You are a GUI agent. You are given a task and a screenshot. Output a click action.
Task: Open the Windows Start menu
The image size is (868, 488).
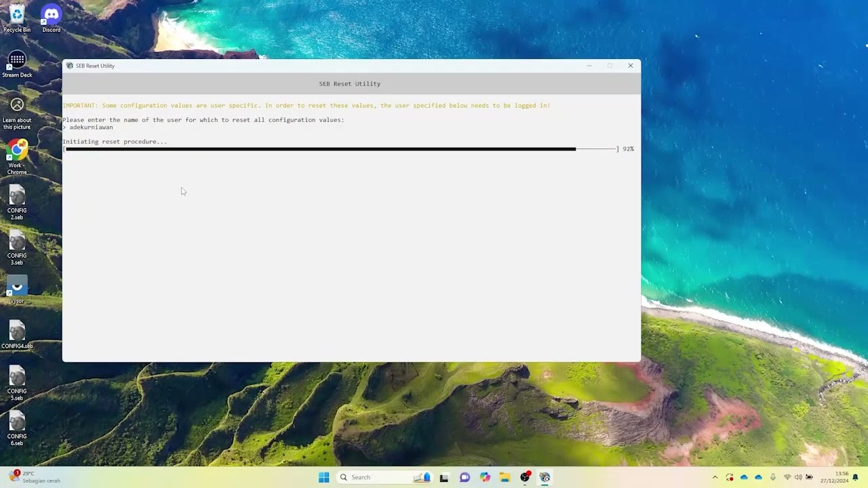click(323, 477)
